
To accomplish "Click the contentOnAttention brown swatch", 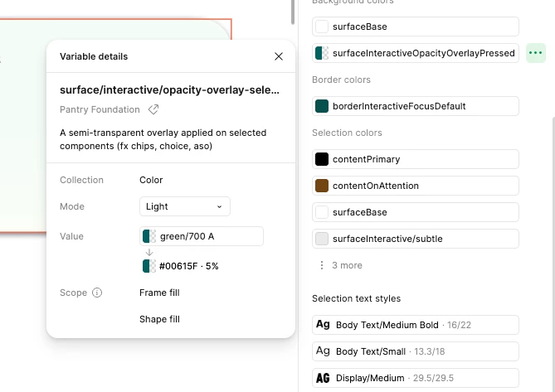I will (x=322, y=186).
